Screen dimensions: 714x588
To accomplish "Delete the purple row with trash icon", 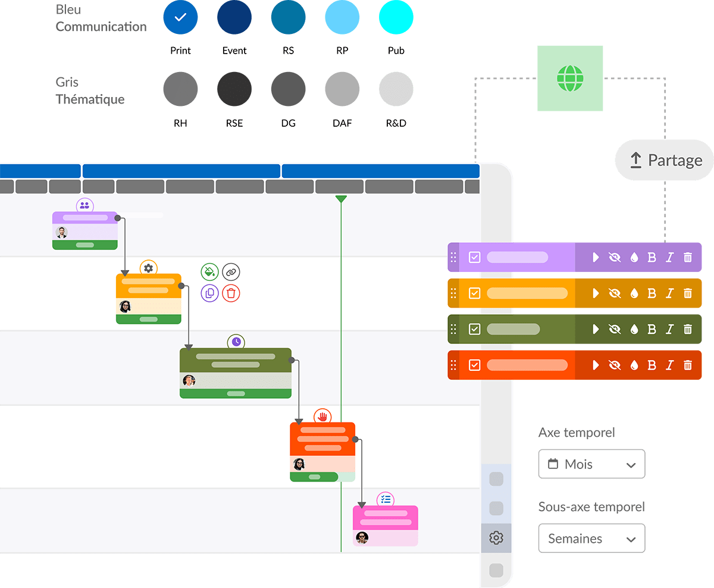I will 688,257.
